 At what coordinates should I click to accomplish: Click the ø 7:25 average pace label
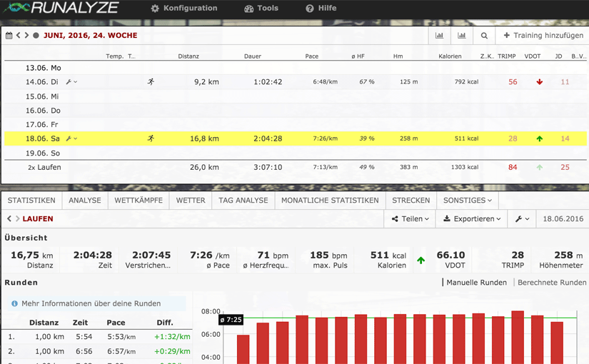(231, 320)
